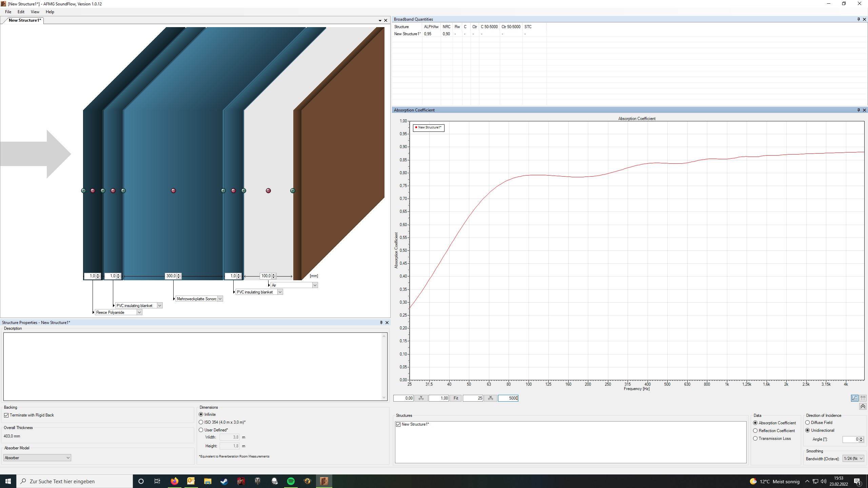
Task: Select ISO 354 dimensions option
Action: 201,422
